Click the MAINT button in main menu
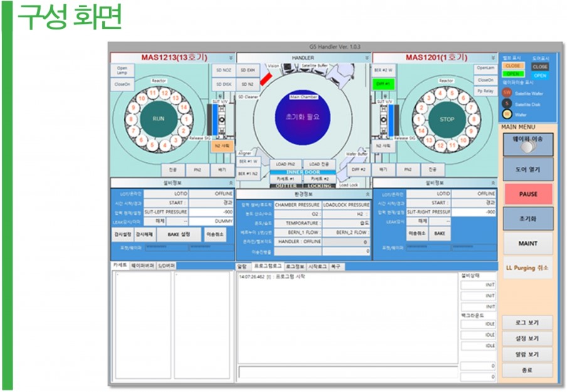The image size is (567, 392). point(527,243)
